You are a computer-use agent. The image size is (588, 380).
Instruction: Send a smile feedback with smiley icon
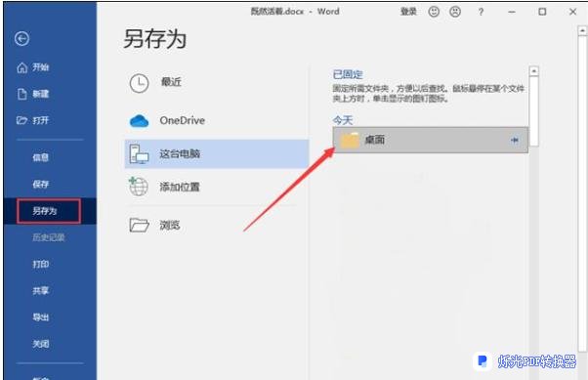(434, 12)
